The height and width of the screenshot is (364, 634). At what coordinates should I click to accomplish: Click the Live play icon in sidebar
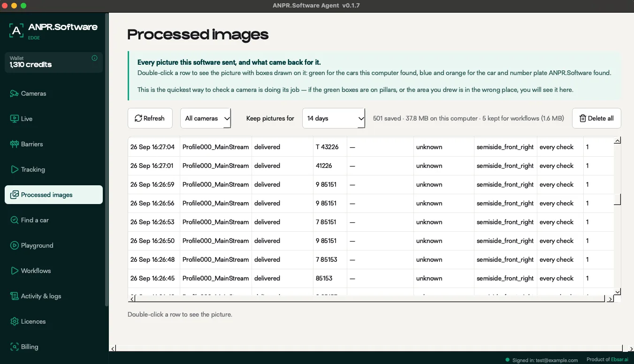(14, 119)
